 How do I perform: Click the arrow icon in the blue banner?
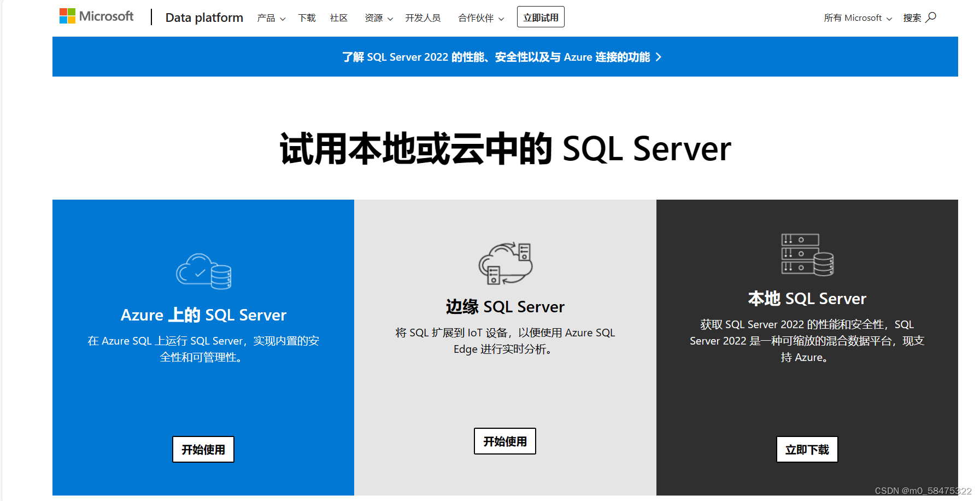click(659, 57)
